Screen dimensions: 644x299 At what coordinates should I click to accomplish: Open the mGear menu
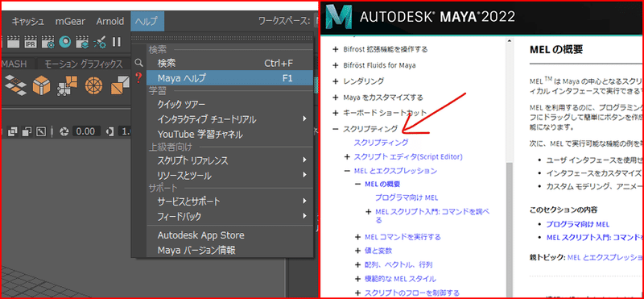pos(69,21)
